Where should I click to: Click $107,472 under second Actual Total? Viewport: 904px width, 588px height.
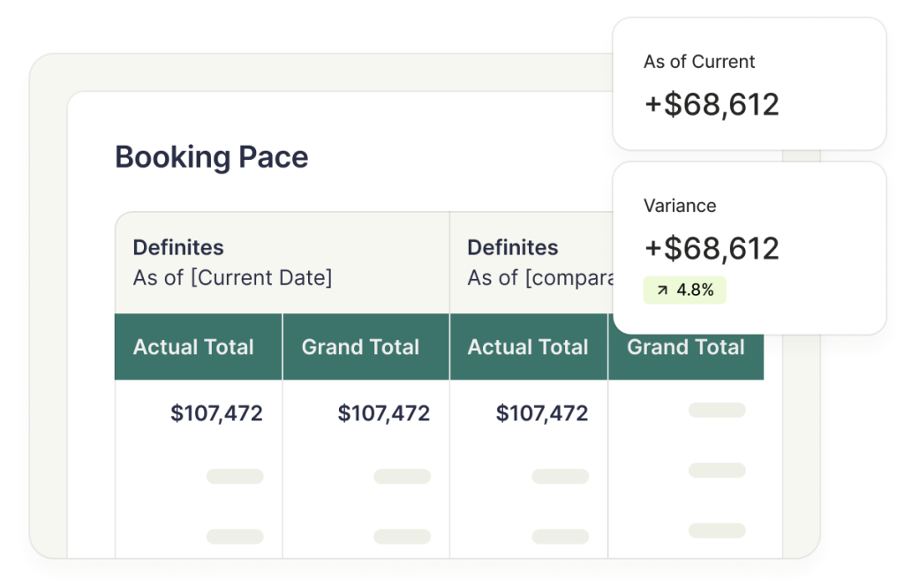click(542, 413)
